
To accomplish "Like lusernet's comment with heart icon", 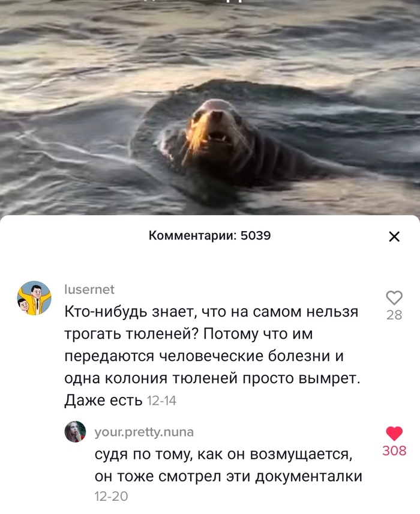I will point(394,298).
